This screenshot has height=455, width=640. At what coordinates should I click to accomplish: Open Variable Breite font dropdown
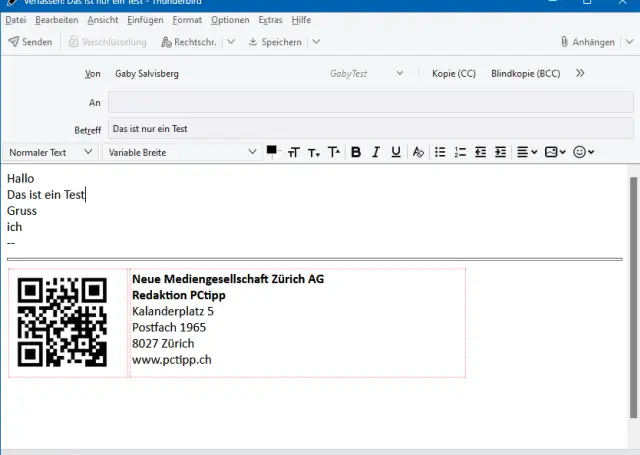[x=182, y=152]
